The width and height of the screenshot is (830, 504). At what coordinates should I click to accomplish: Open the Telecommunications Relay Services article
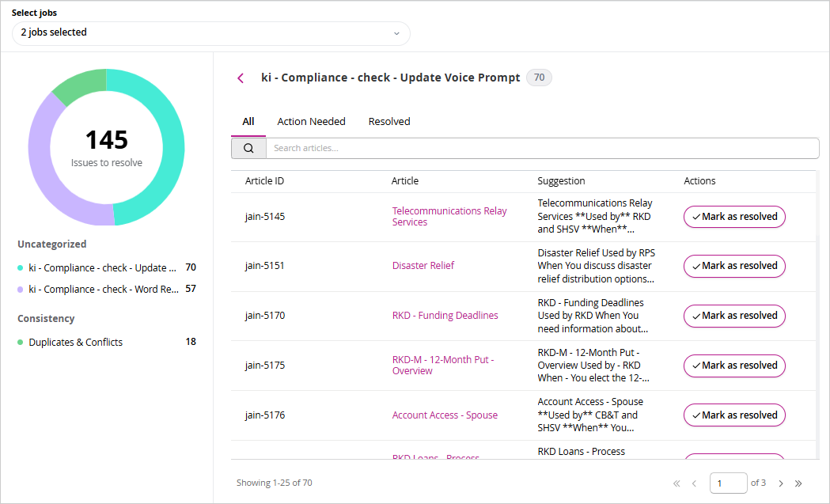449,217
